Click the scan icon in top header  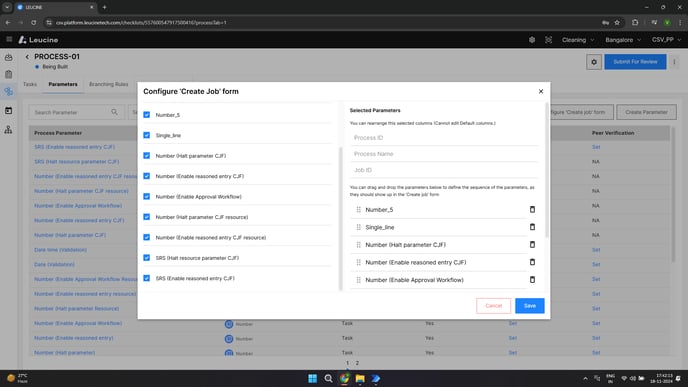click(x=548, y=40)
